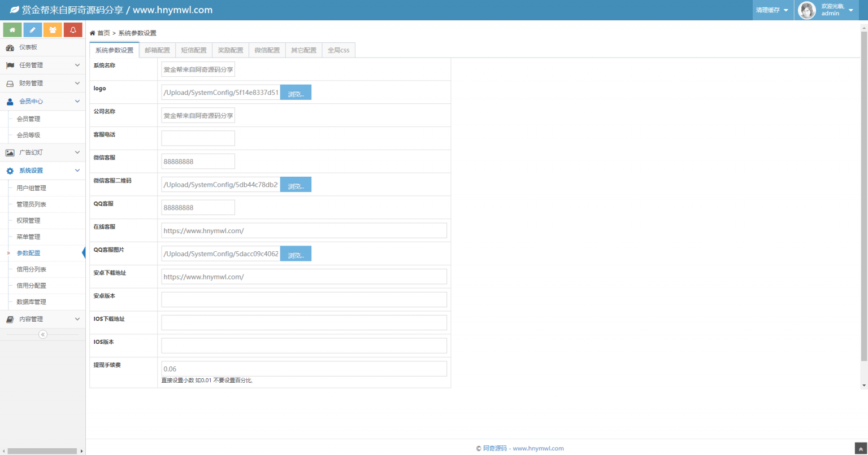Click the orange users shortcut icon
The image size is (868, 455).
pos(53,30)
